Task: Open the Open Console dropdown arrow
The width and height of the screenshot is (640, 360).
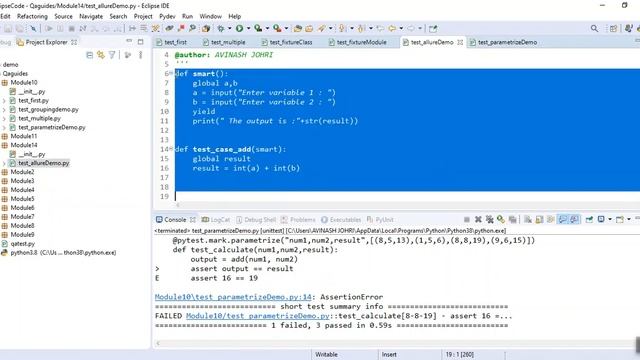Action: click(629, 220)
